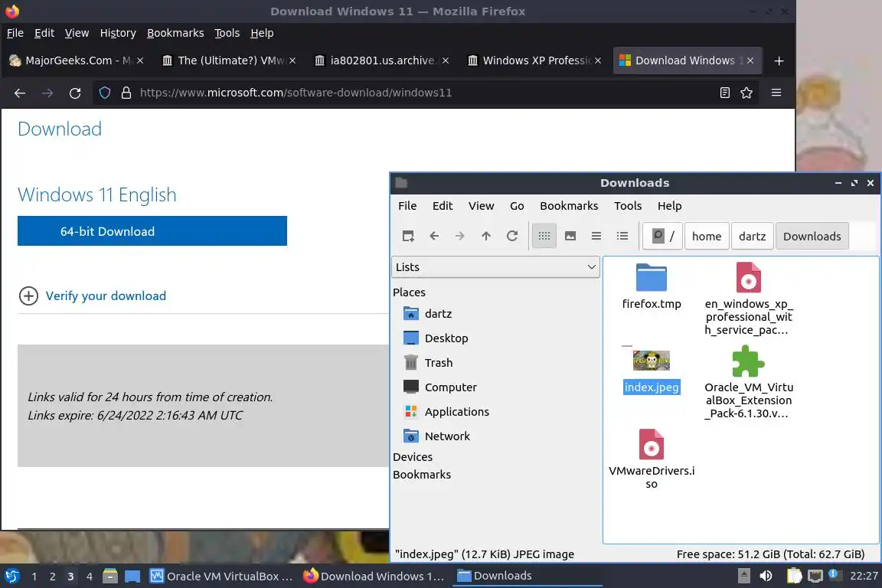The width and height of the screenshot is (882, 588).
Task: Switch to thumbnail view mode
Action: [570, 237]
